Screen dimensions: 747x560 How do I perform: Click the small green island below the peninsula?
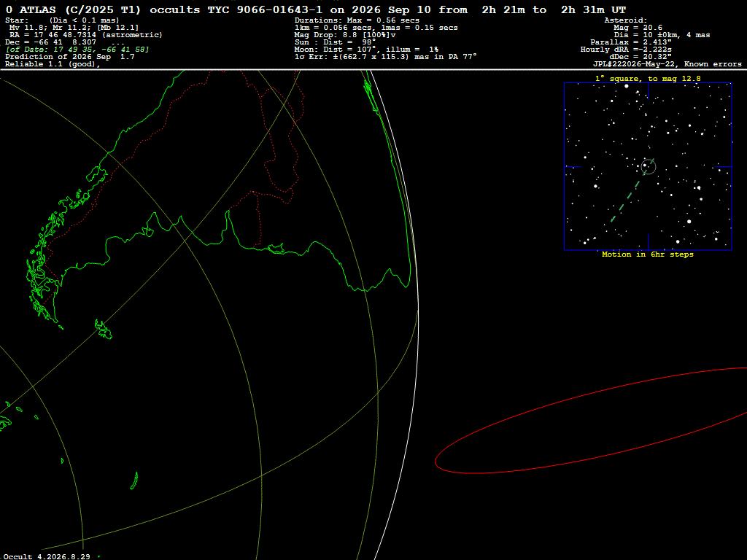click(104, 330)
